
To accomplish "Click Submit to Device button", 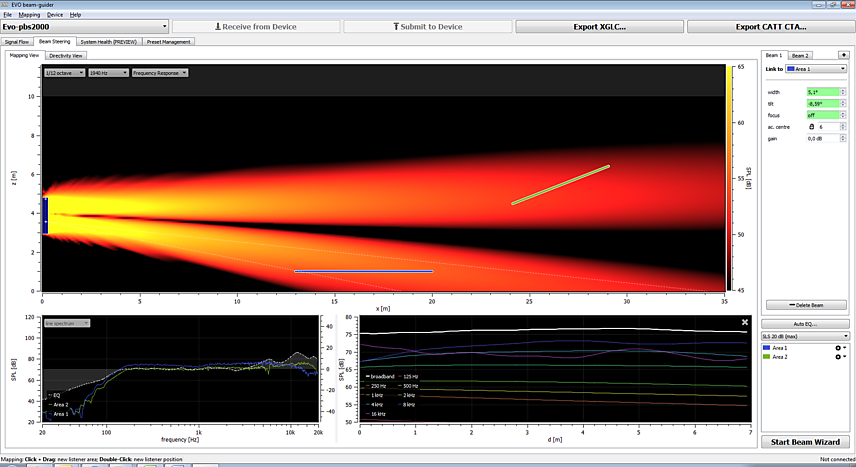I will click(x=428, y=26).
